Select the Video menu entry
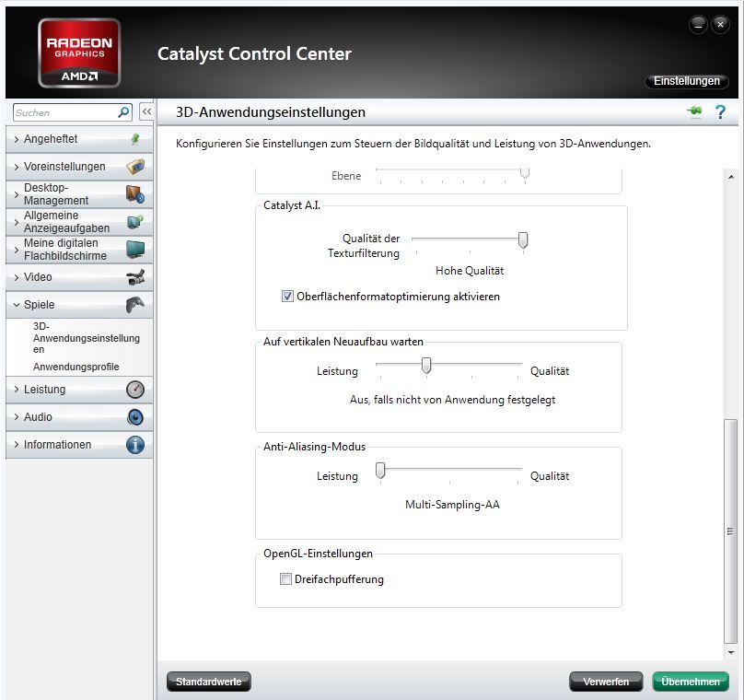 (79, 277)
